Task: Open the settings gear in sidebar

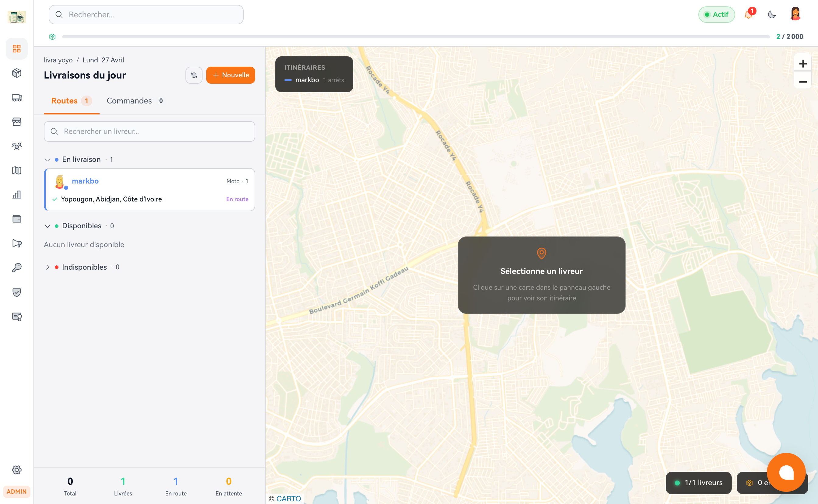Action: tap(17, 470)
